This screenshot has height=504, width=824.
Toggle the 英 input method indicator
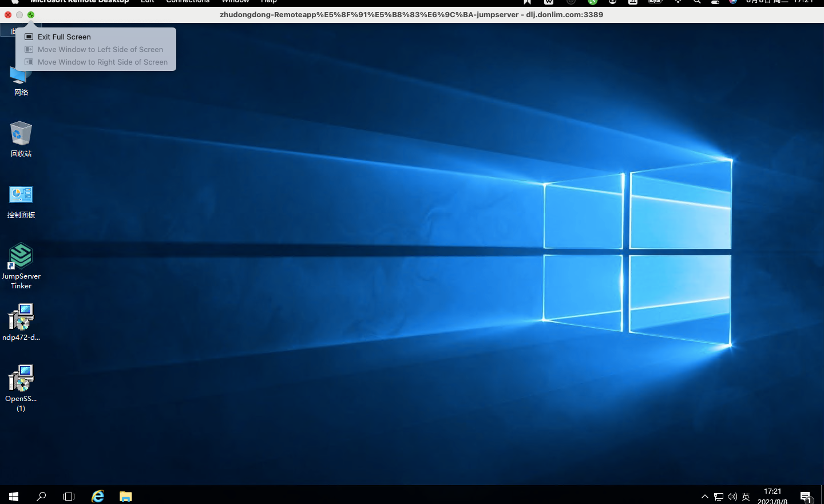tap(746, 497)
